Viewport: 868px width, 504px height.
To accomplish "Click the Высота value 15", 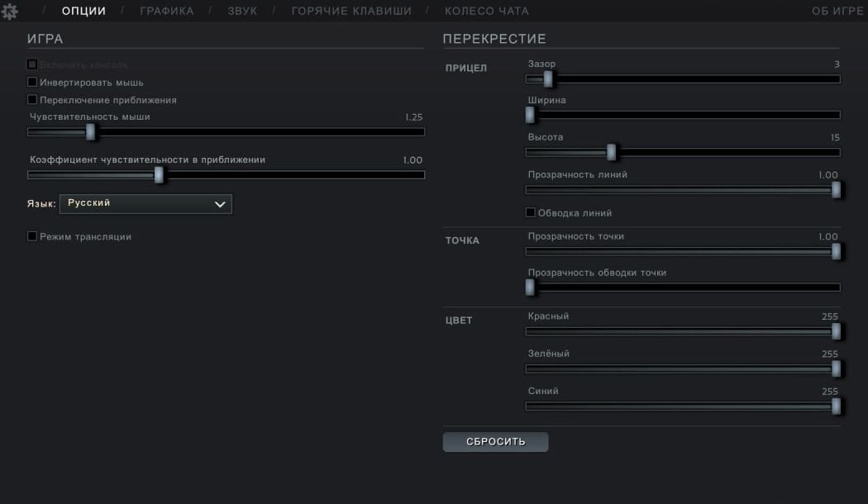I will pos(835,137).
